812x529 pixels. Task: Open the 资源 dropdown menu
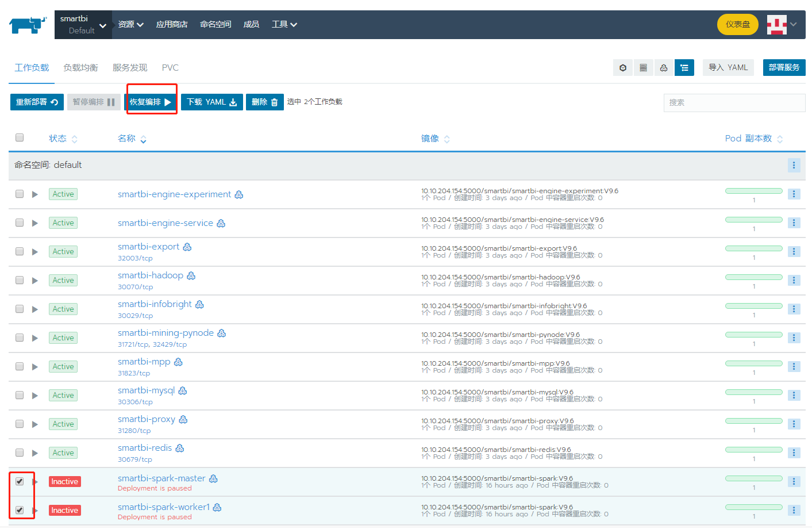coord(130,25)
